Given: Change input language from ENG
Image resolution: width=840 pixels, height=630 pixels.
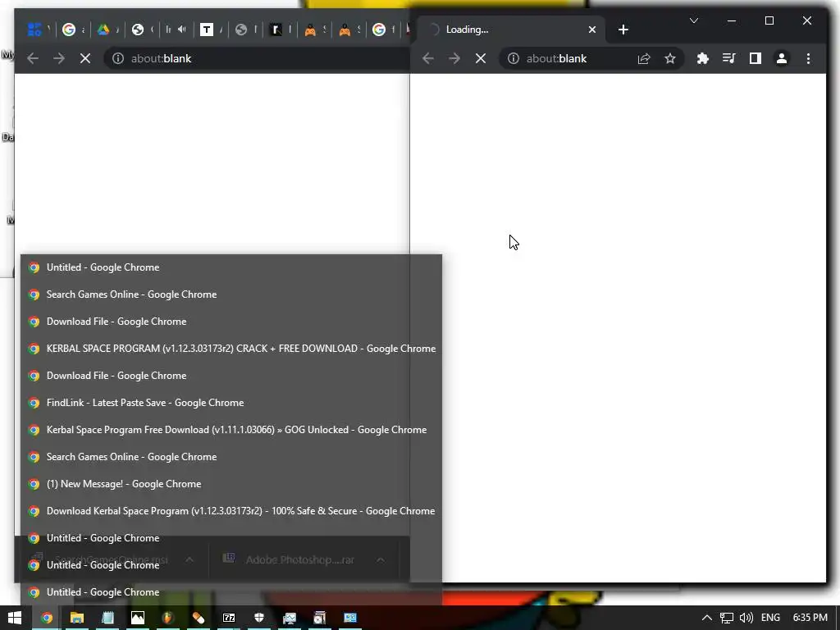Looking at the screenshot, I should (x=770, y=618).
